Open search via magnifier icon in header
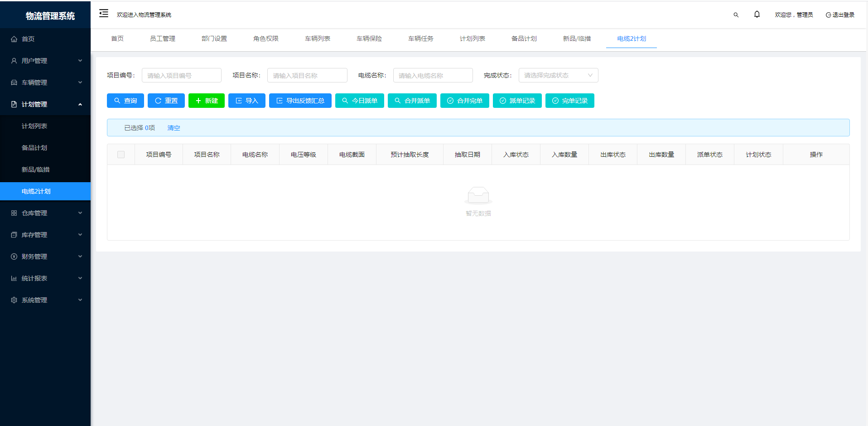 coord(736,15)
